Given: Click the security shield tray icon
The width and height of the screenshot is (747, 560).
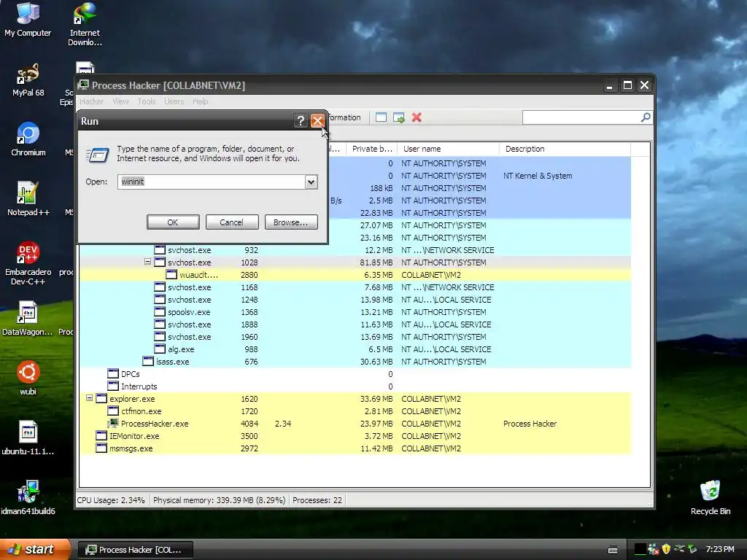Looking at the screenshot, I should click(x=666, y=549).
